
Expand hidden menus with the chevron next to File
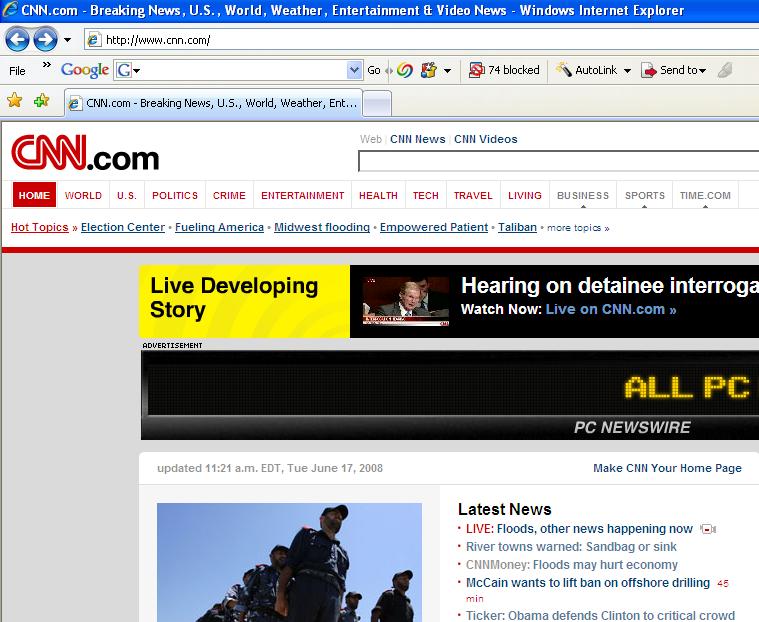point(46,68)
